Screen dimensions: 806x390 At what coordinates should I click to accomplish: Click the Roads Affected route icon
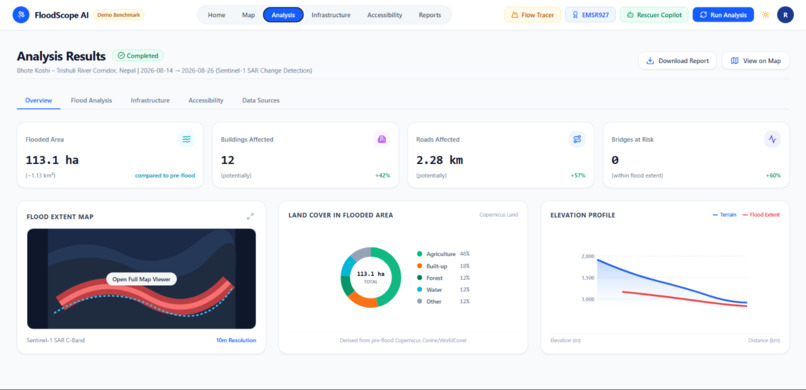click(577, 139)
